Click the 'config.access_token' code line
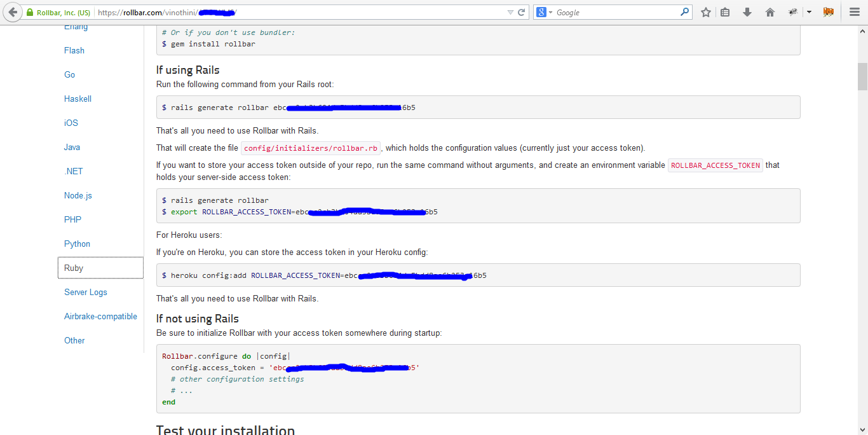This screenshot has width=868, height=435. coord(295,368)
